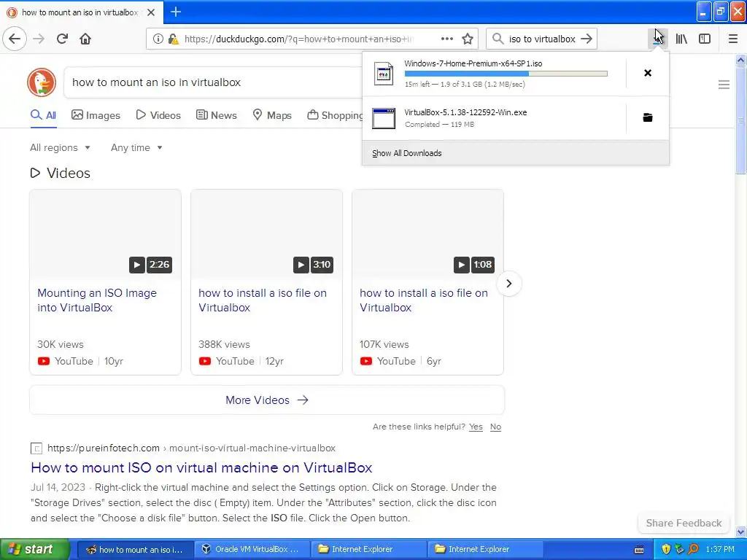Open the 107K views install iso video title
Screen dimensions: 747x560
424,300
